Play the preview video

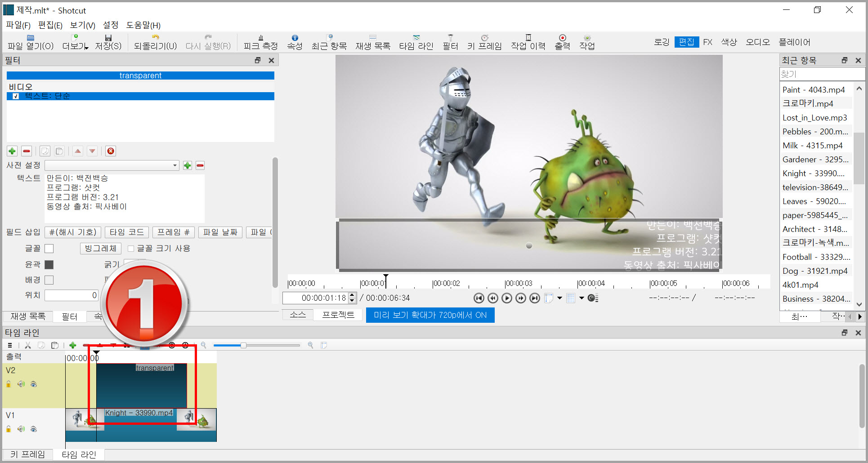[507, 298]
